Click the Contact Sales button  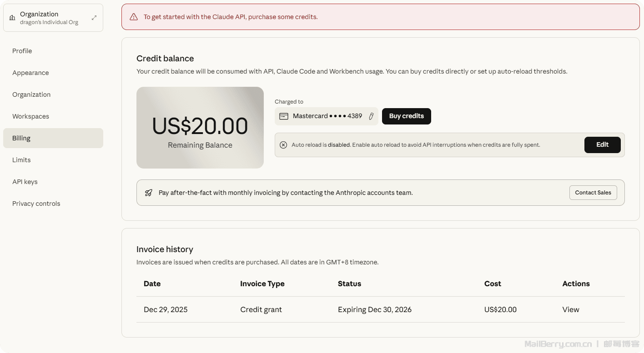click(x=593, y=193)
